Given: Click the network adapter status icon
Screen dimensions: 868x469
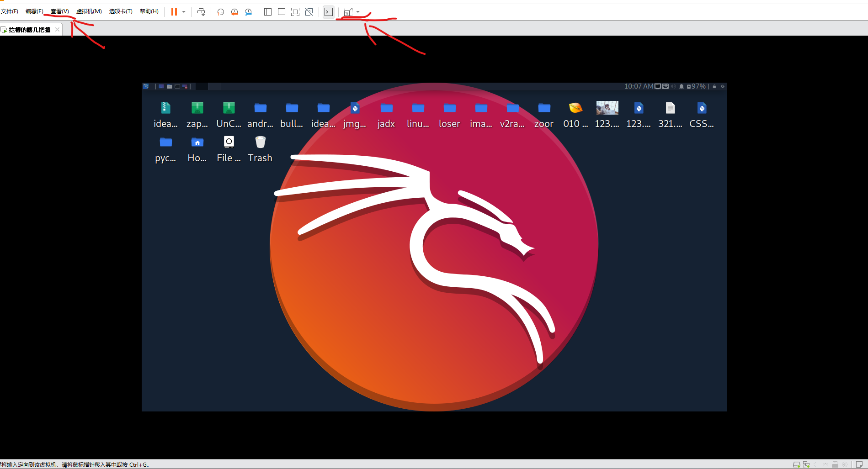Looking at the screenshot, I should coord(806,464).
